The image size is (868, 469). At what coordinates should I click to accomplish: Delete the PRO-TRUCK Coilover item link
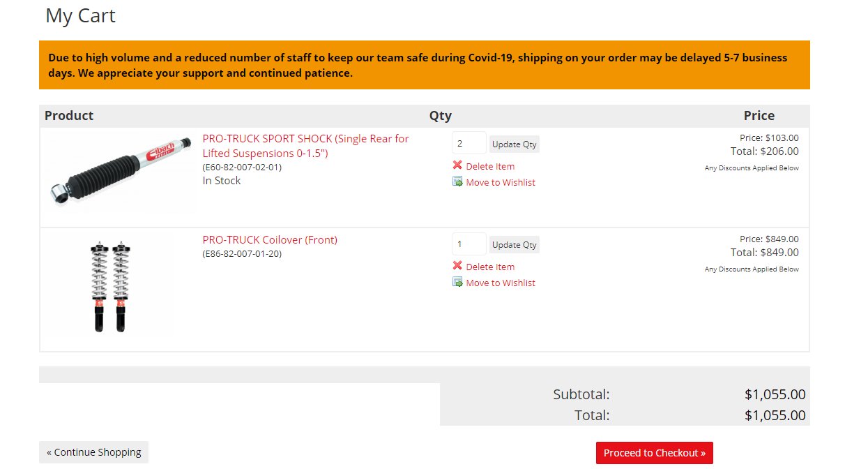tap(490, 267)
